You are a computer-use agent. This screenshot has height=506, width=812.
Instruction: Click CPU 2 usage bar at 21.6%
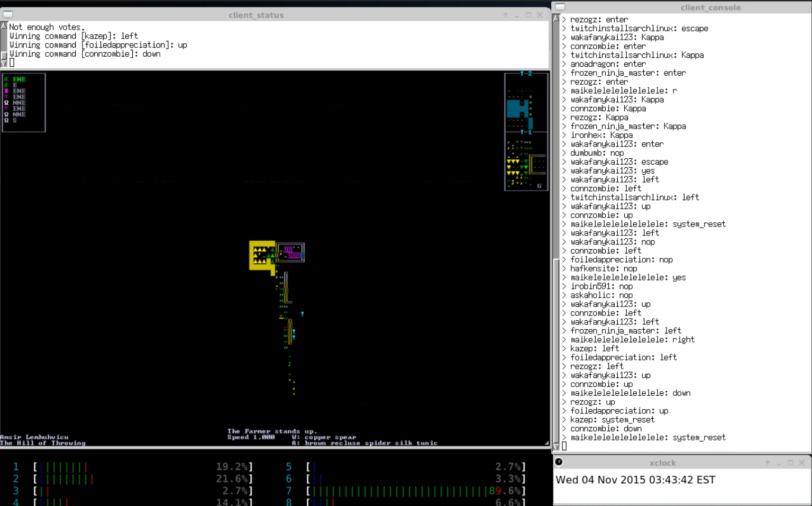[143, 479]
